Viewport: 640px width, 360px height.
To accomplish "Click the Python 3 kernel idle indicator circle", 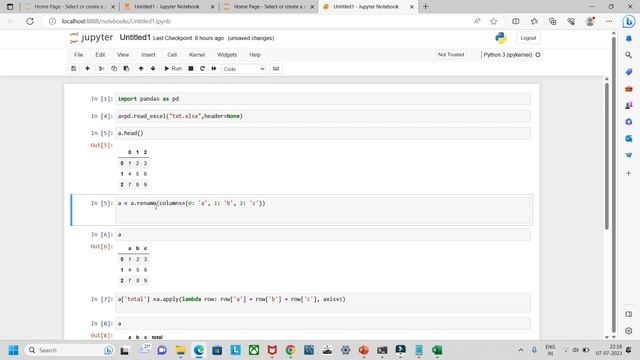I will click(538, 55).
